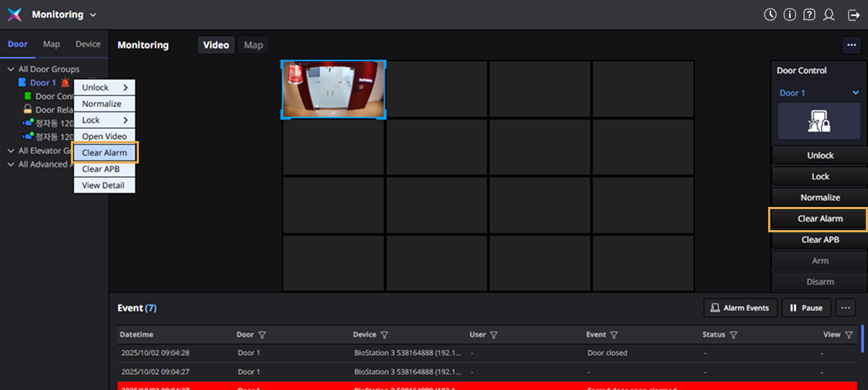This screenshot has width=868, height=390.
Task: Click the user profile icon
Action: pos(829,14)
